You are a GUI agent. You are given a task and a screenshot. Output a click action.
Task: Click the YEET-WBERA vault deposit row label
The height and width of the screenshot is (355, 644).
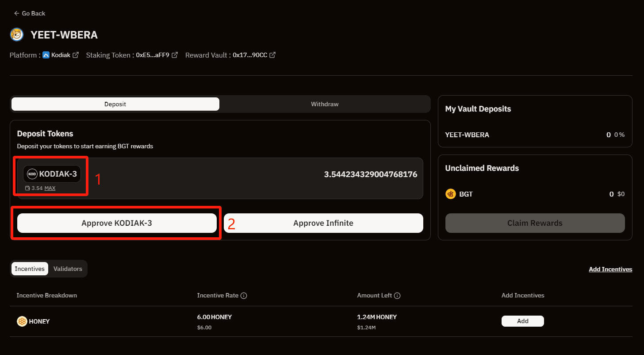click(467, 135)
